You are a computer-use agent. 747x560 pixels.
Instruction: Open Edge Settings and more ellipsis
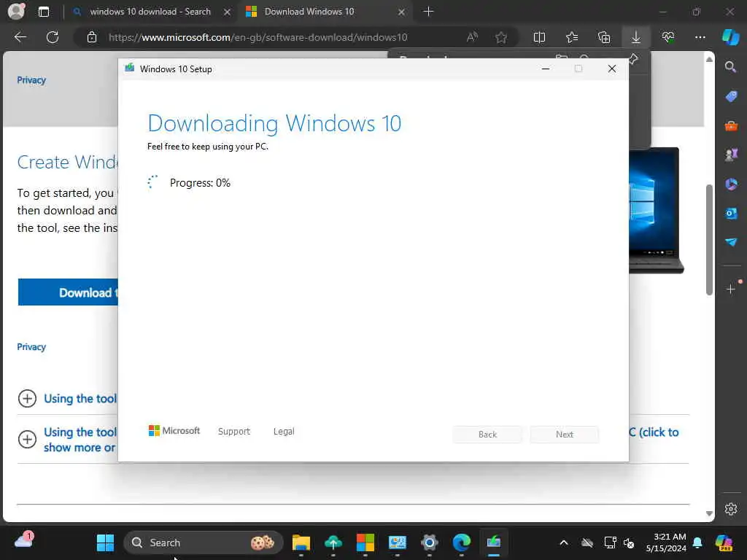[x=700, y=37]
